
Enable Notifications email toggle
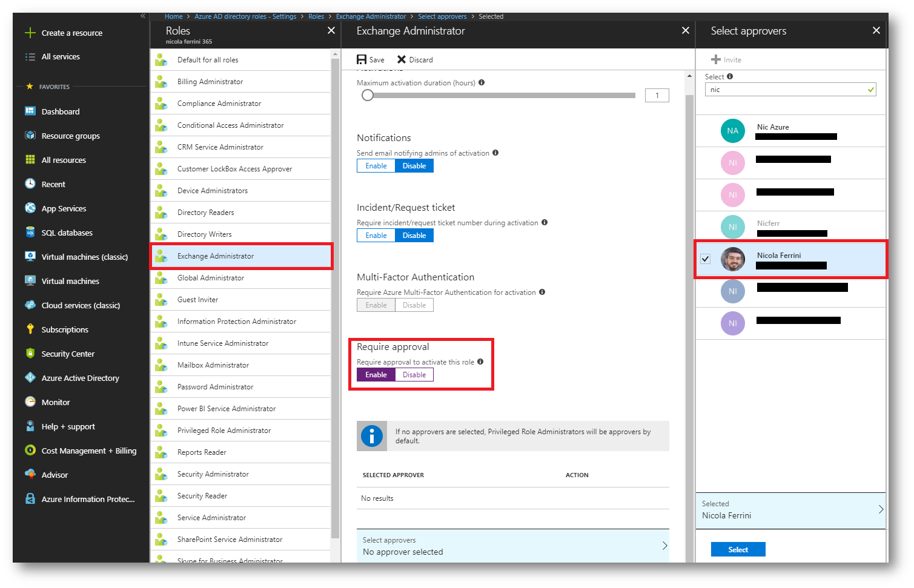pos(376,166)
